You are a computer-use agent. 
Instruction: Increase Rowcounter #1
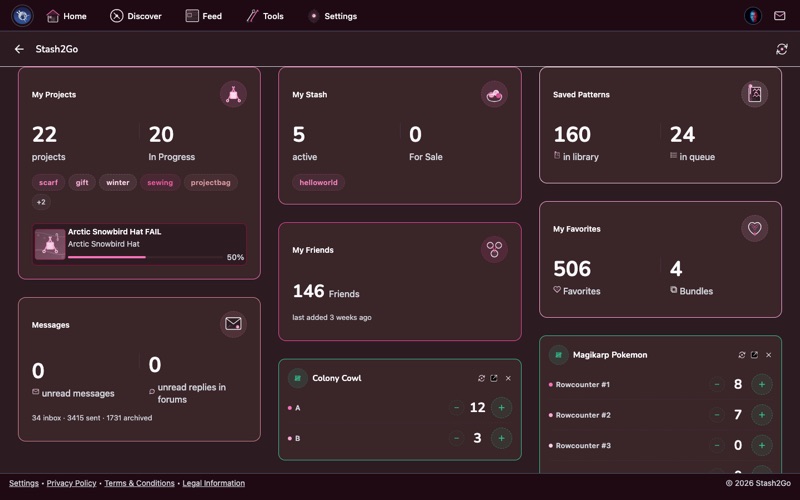(762, 384)
